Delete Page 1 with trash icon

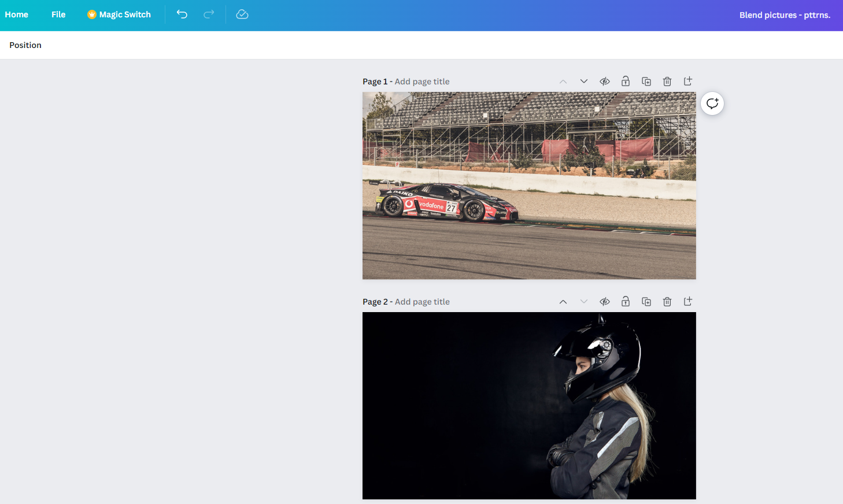pos(667,81)
